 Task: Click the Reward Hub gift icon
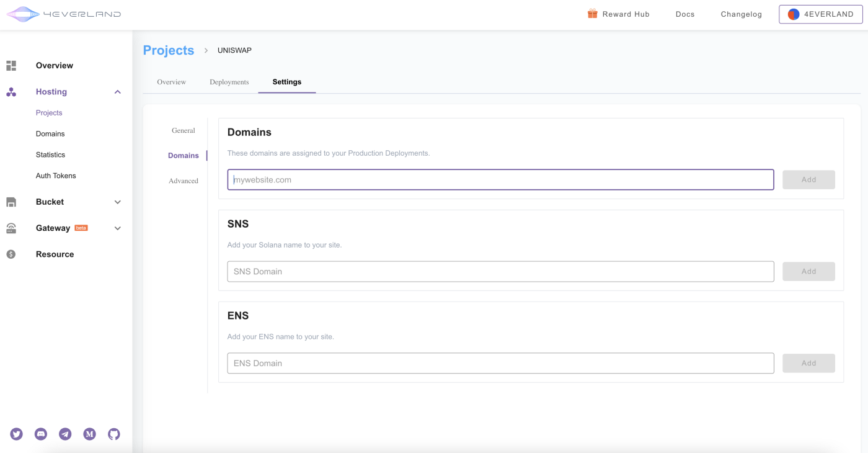(593, 14)
